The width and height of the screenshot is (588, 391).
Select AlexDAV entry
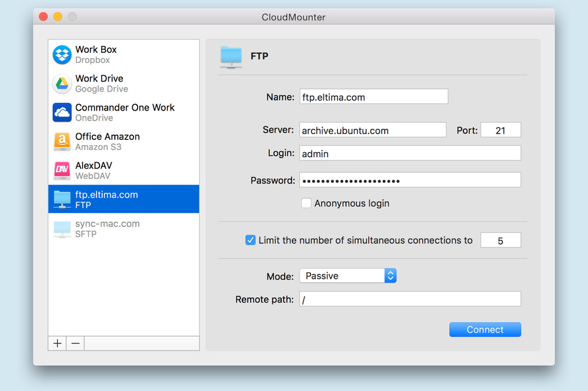point(123,171)
